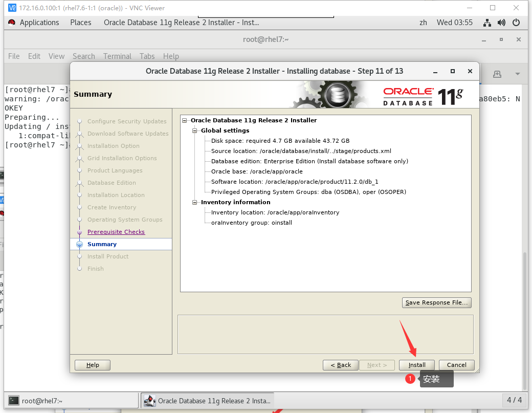Click the Cancel button
532x413 pixels.
point(457,365)
